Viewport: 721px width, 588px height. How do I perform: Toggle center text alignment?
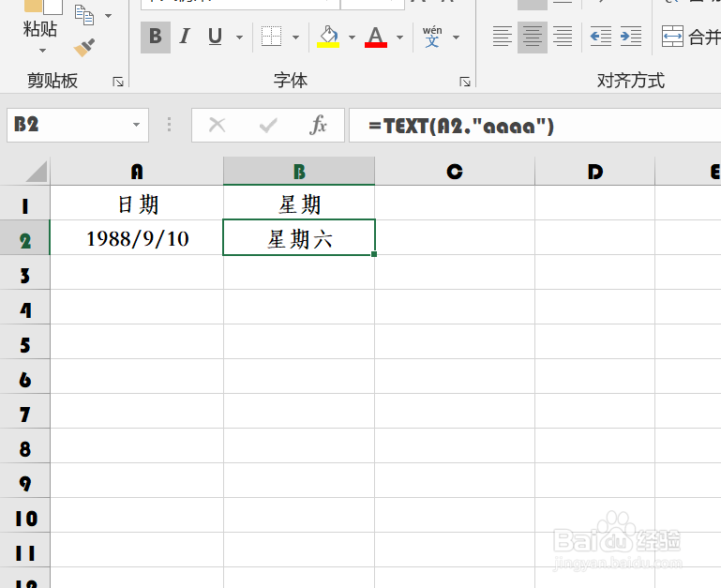pyautogui.click(x=533, y=37)
